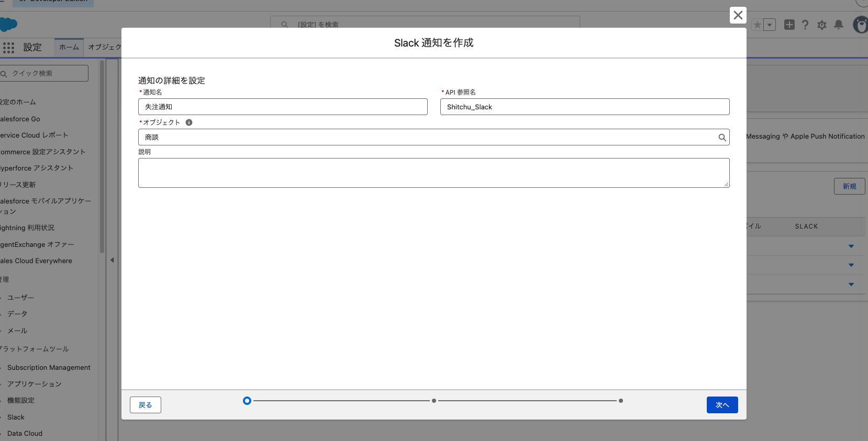Viewport: 868px width, 441px height.
Task: Open Sales Cloud Everywhere in sidebar
Action: (36, 261)
